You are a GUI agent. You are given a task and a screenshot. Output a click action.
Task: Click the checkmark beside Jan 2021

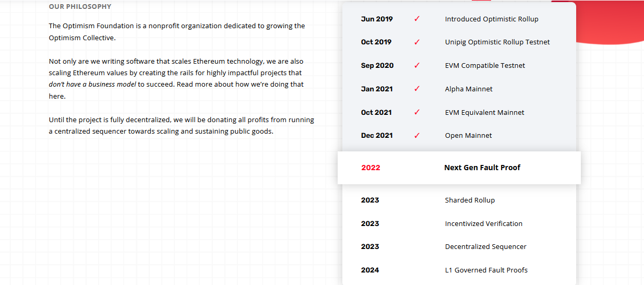click(417, 89)
